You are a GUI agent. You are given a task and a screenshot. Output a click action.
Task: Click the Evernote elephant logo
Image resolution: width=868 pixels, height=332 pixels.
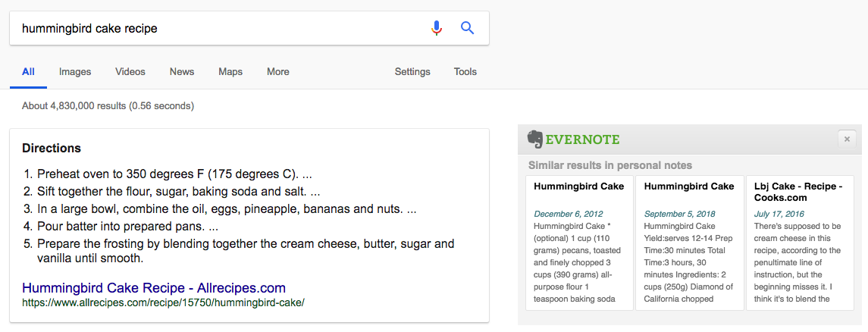point(535,139)
